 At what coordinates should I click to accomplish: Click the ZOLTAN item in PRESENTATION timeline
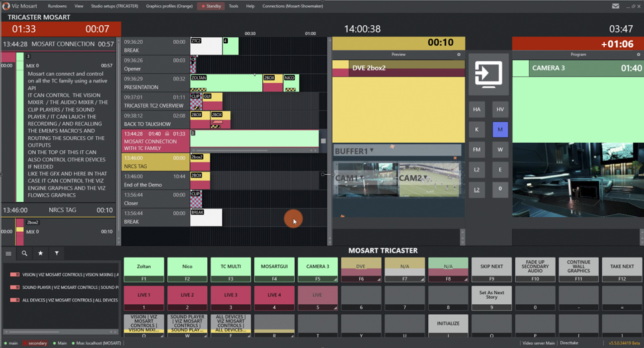coord(226,83)
